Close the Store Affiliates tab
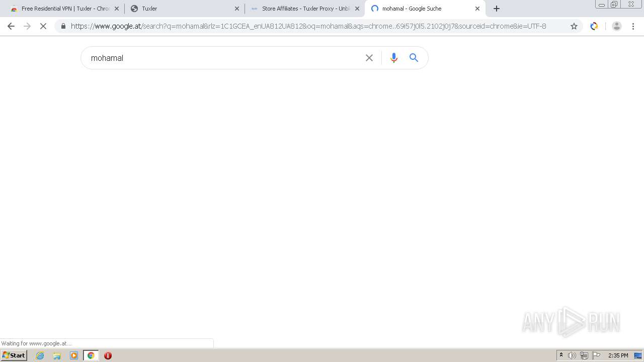 point(357,9)
